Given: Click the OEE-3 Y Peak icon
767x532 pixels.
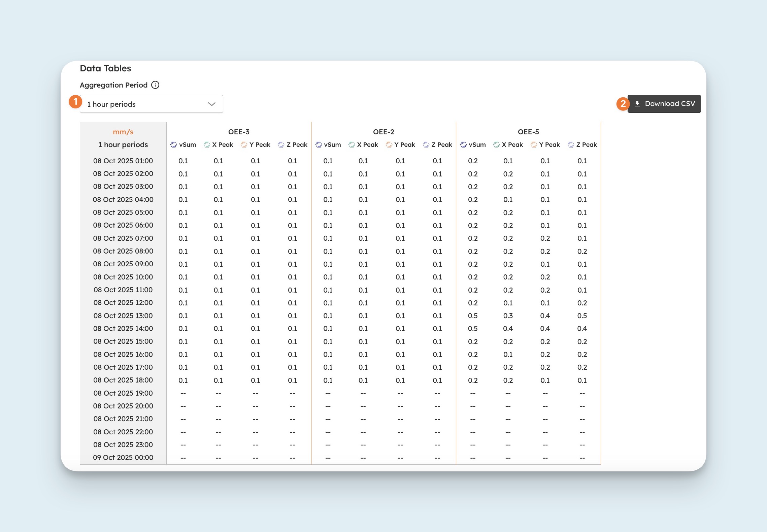Looking at the screenshot, I should pos(244,145).
